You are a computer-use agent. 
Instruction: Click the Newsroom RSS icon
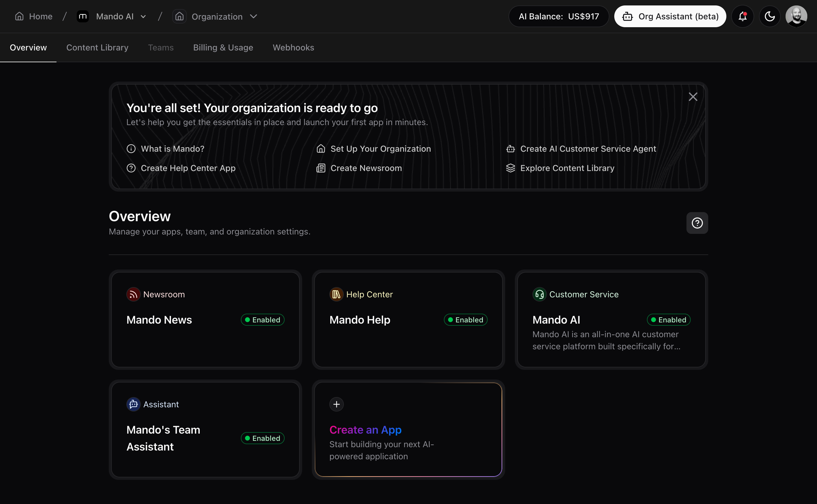tap(133, 294)
